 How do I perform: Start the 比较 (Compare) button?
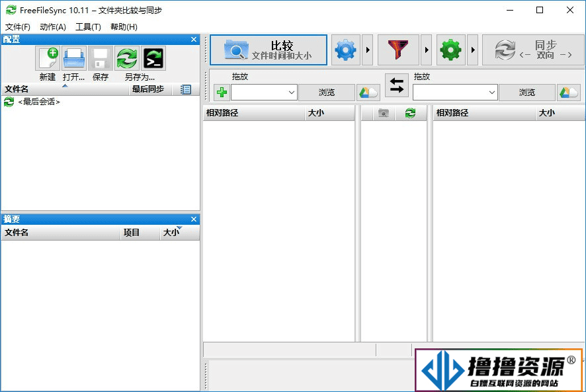pyautogui.click(x=269, y=50)
